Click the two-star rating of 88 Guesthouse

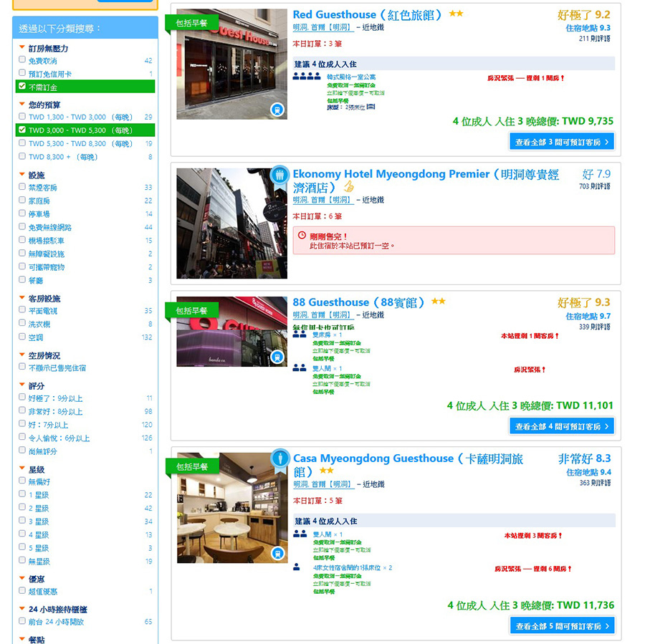pyautogui.click(x=438, y=302)
